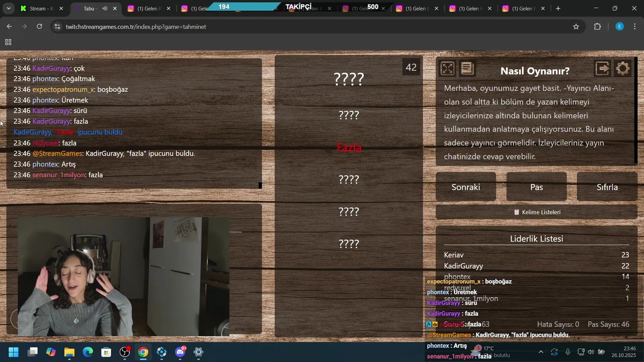The width and height of the screenshot is (644, 362).
Task: Go back with the browser back arrow
Action: click(9, 27)
